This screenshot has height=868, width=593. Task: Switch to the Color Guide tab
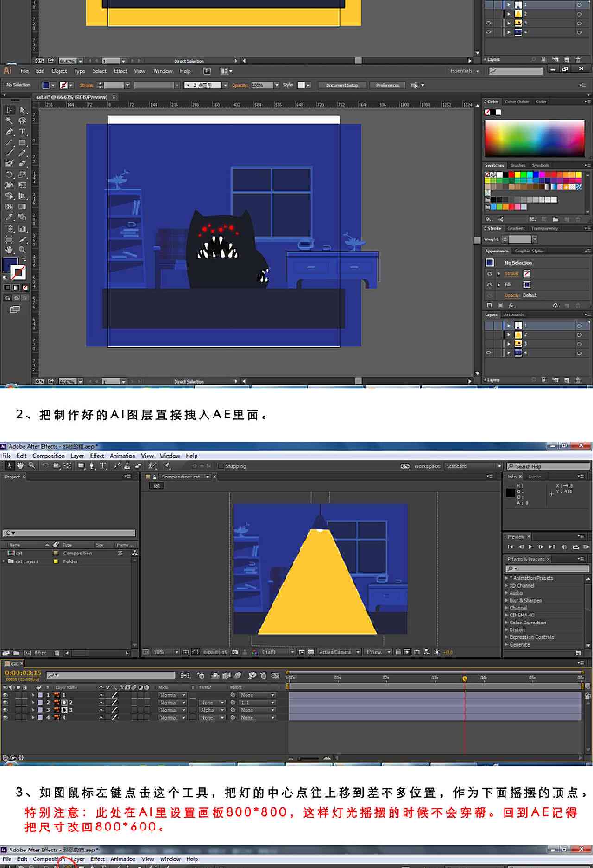(x=516, y=102)
